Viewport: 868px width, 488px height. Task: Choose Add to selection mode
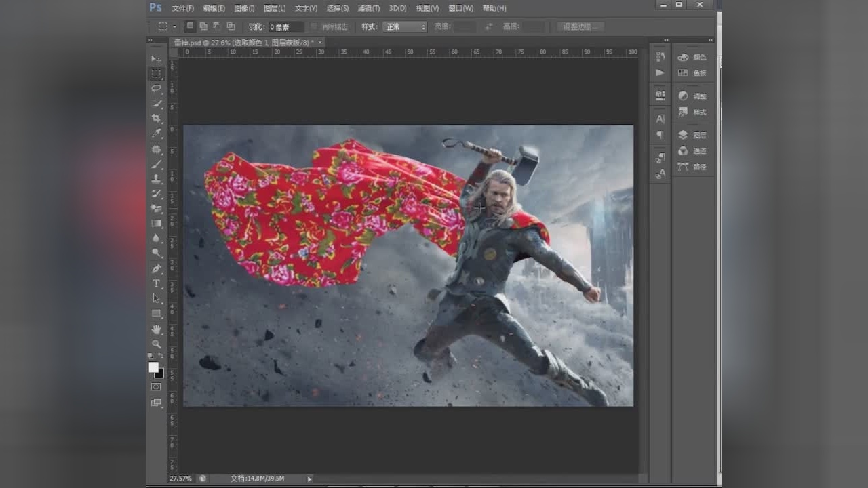[x=203, y=26]
